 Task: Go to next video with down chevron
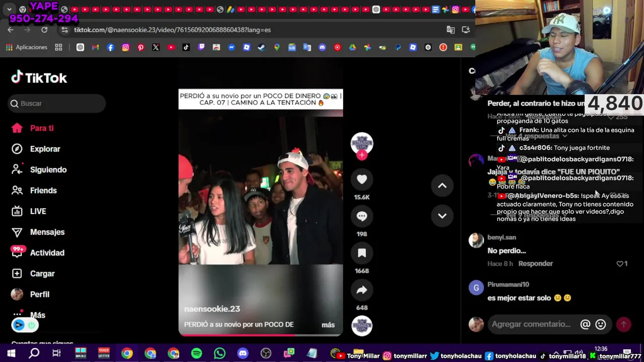442,216
